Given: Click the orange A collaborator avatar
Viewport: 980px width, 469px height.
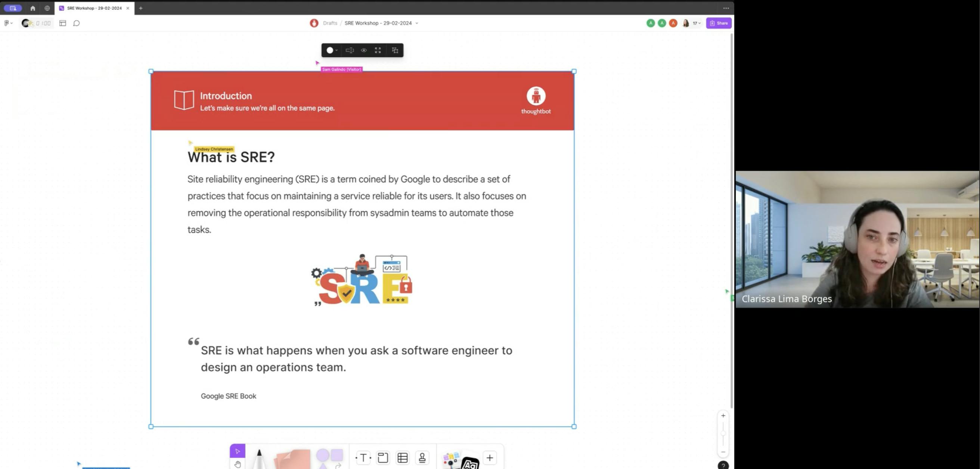Looking at the screenshot, I should point(673,23).
